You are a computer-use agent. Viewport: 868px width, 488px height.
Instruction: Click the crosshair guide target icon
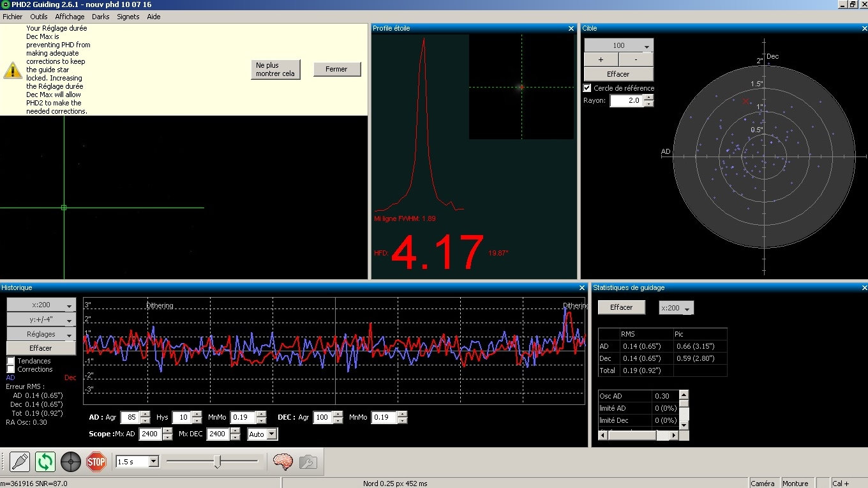pos(71,461)
